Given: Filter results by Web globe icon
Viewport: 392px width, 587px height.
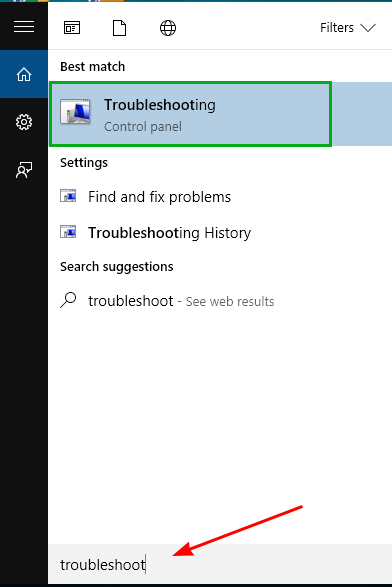Looking at the screenshot, I should point(168,28).
